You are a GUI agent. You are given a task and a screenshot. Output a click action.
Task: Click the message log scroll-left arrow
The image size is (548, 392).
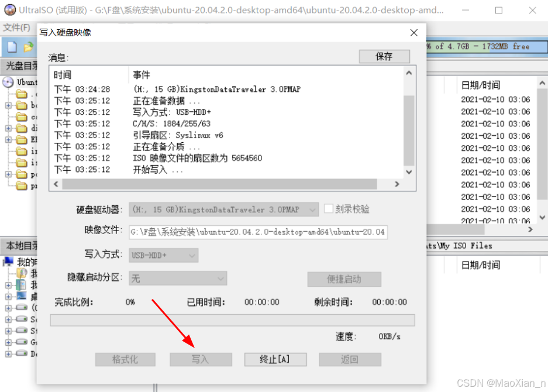(56, 184)
